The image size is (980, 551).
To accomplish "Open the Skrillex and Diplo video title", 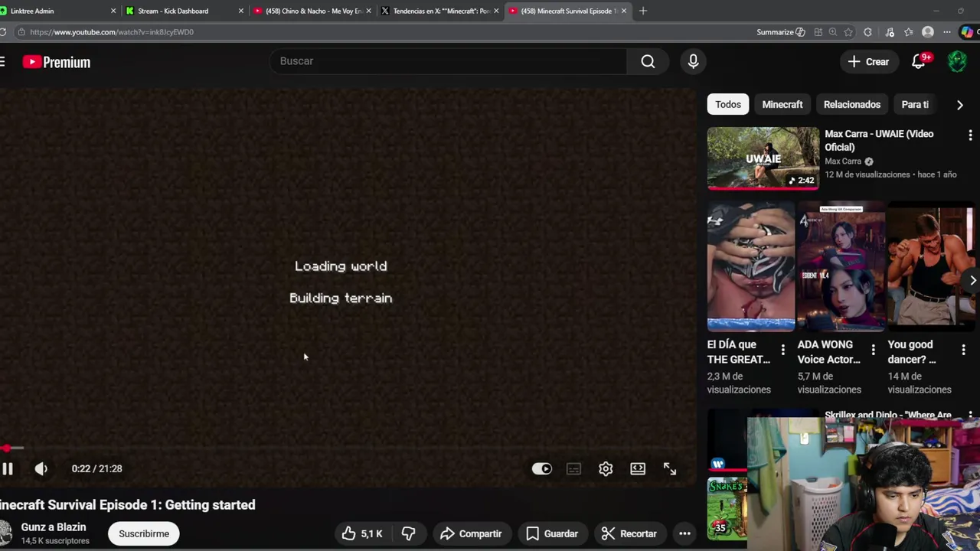I will [x=888, y=415].
